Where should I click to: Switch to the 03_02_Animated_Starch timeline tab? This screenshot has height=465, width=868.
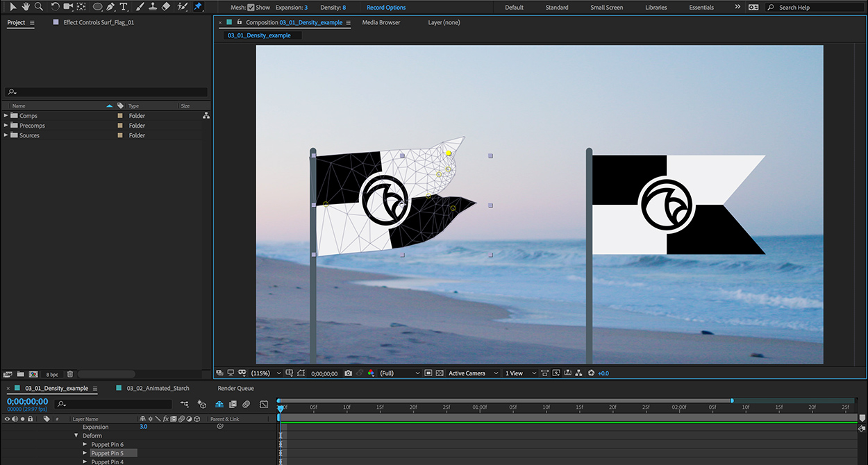point(158,389)
